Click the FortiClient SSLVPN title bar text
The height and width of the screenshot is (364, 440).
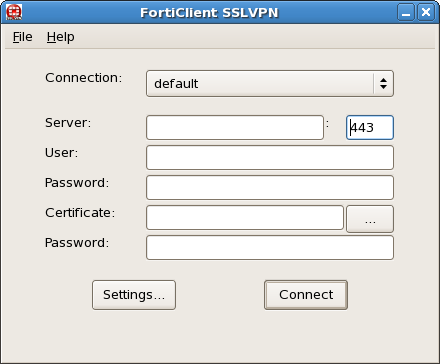pos(209,13)
